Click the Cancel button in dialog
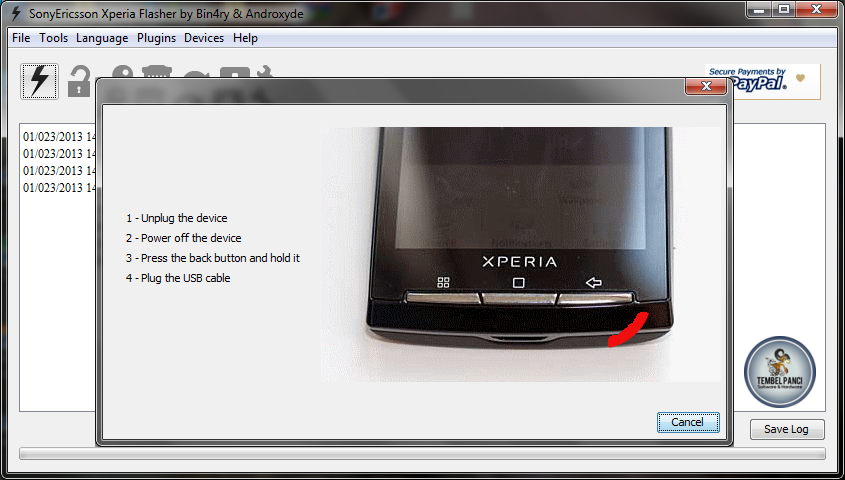The height and width of the screenshot is (480, 845). click(688, 422)
